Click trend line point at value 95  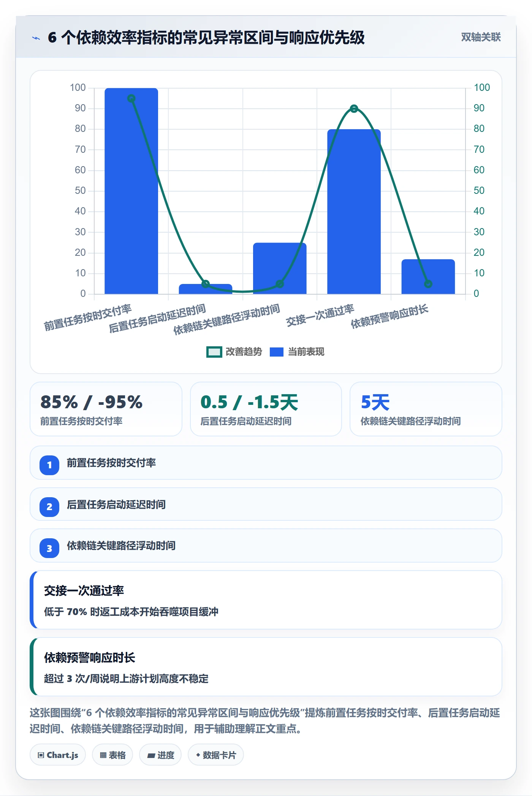point(131,98)
